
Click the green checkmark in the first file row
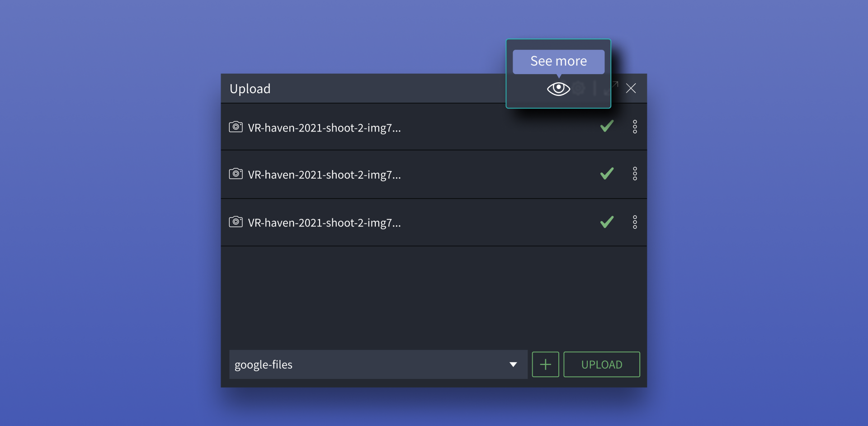pyautogui.click(x=607, y=126)
